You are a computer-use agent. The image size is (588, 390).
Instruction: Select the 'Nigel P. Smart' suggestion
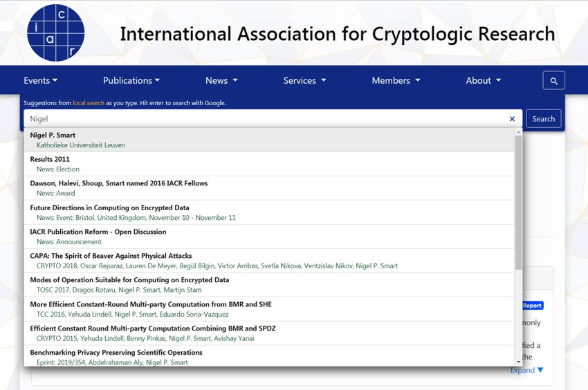coord(269,140)
